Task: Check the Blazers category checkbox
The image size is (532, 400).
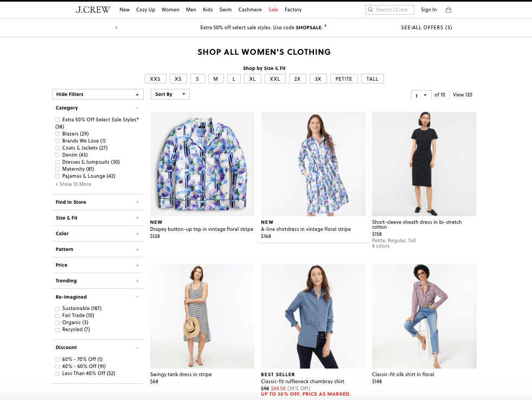Action: (x=57, y=134)
